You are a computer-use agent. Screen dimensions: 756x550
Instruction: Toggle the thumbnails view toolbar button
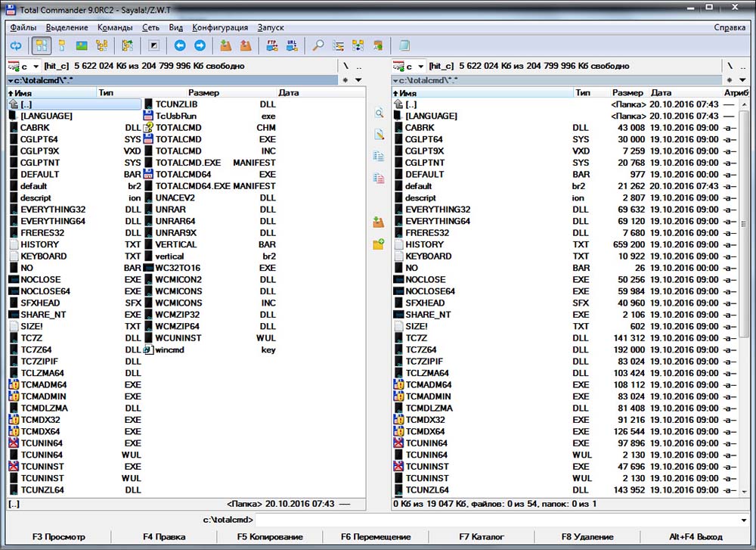point(82,46)
